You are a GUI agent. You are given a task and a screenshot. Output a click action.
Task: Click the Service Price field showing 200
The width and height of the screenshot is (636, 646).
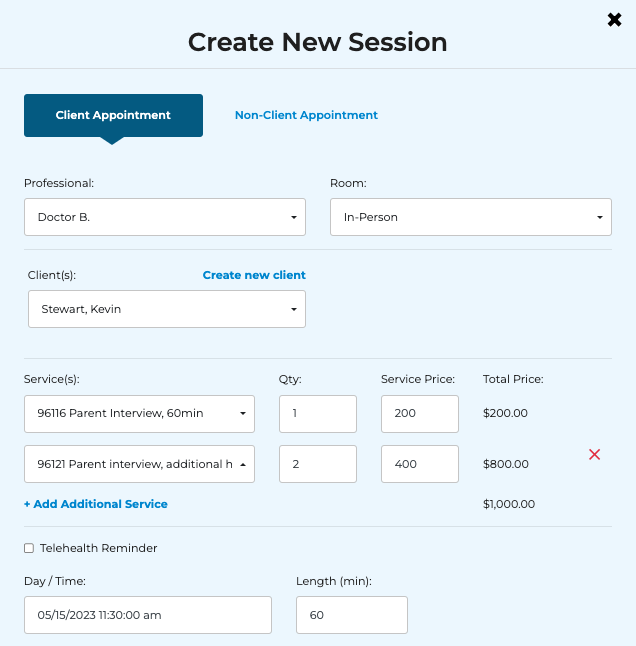click(419, 413)
